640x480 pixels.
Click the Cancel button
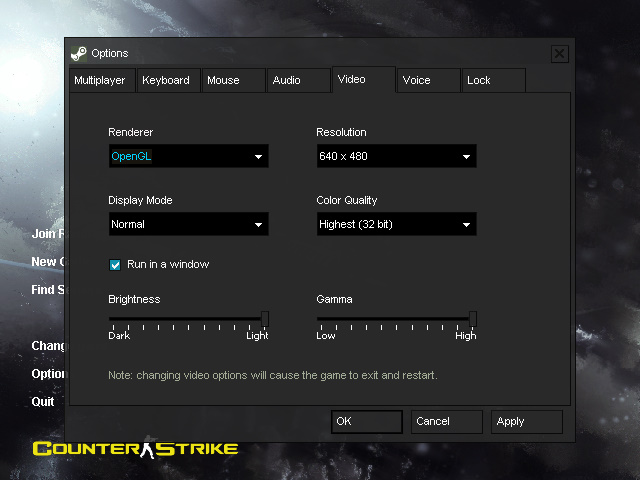446,422
